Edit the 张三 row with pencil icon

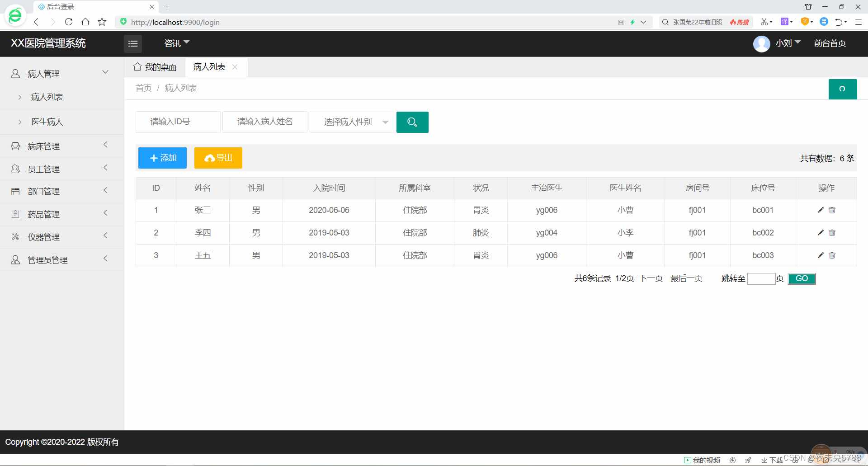point(821,210)
